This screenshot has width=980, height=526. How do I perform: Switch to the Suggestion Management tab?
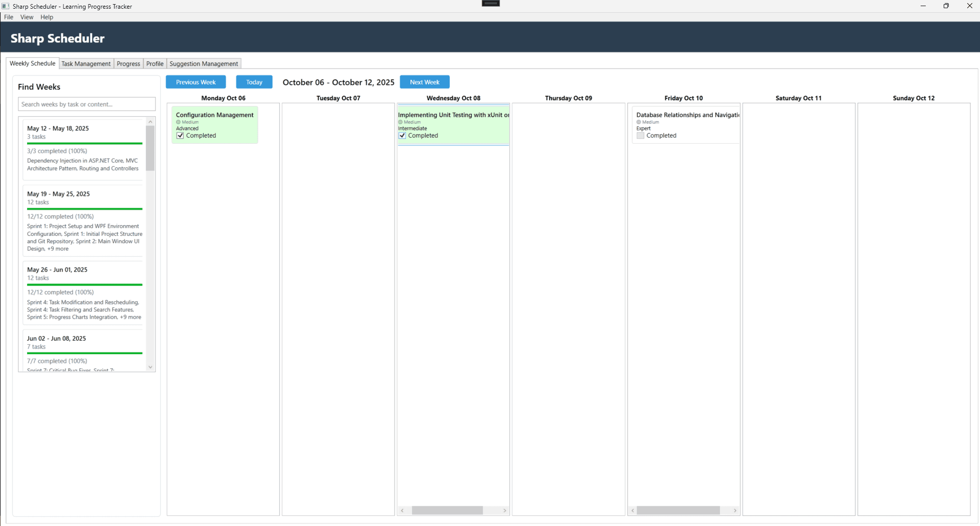203,63
